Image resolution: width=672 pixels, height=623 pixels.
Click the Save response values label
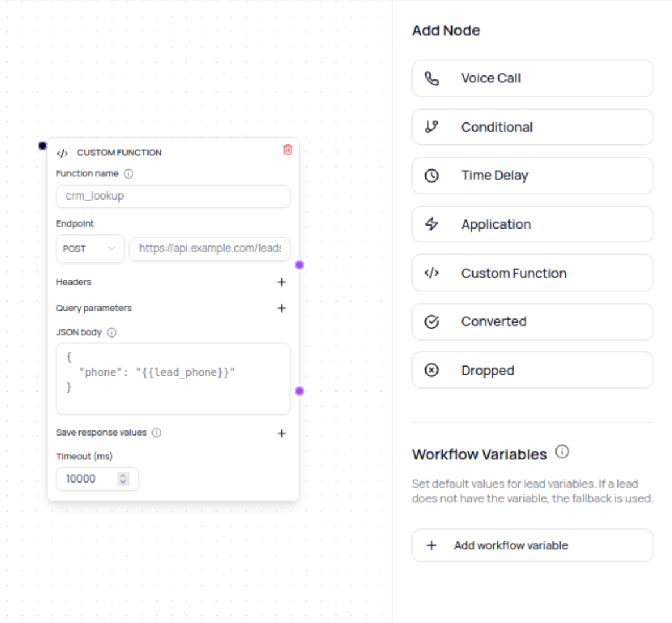pyautogui.click(x=102, y=433)
